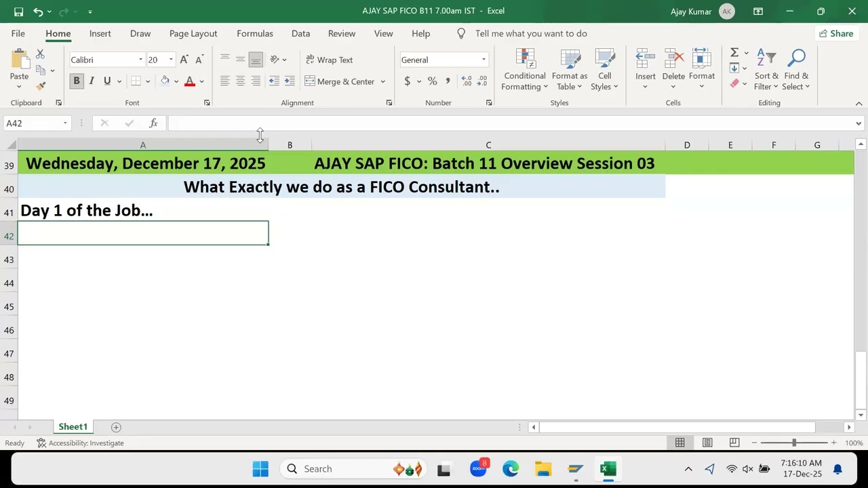Open the font size dropdown

pos(171,60)
